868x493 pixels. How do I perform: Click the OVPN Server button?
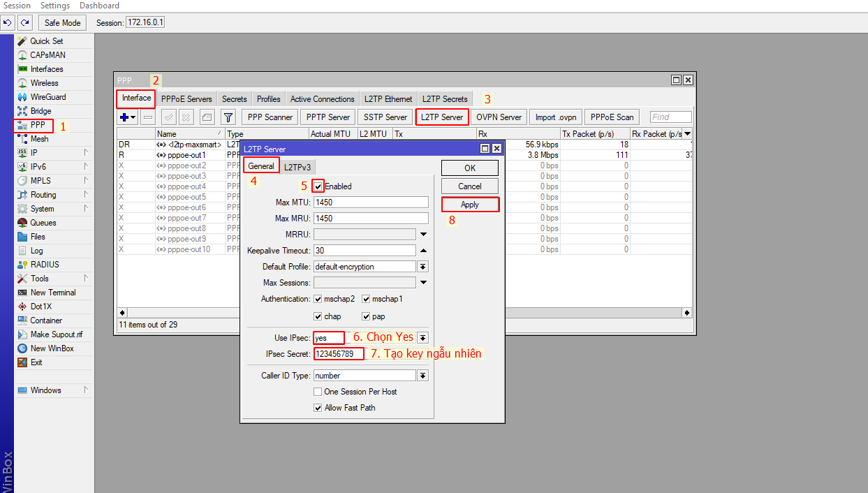click(x=499, y=117)
